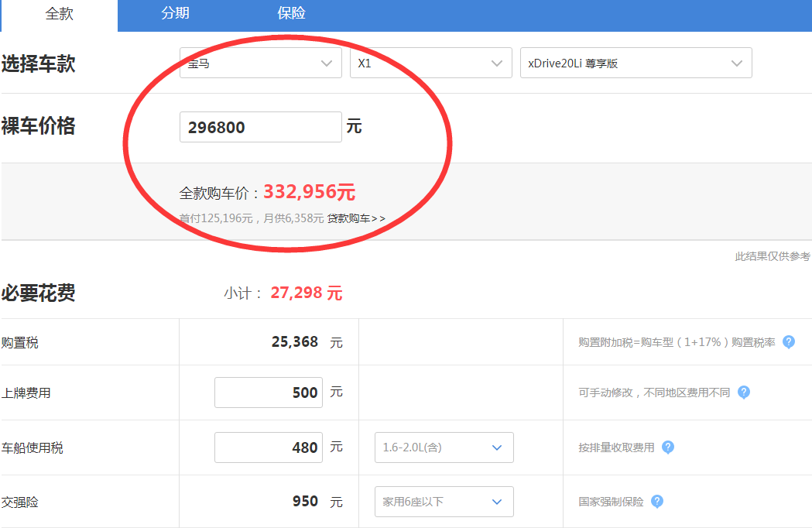
Task: Follow the 贷款购车>> link
Action: pyautogui.click(x=356, y=218)
